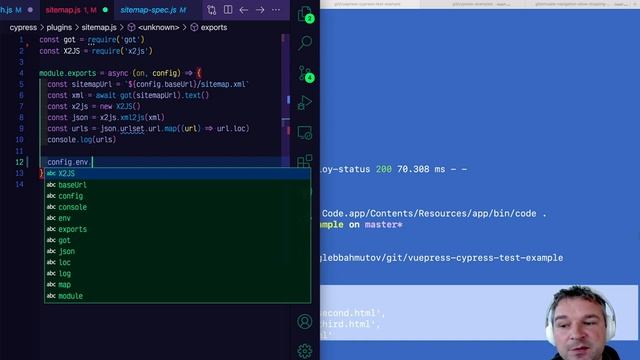Select config autocomplete suggestion
Viewport: 640px width, 360px height.
(177, 196)
